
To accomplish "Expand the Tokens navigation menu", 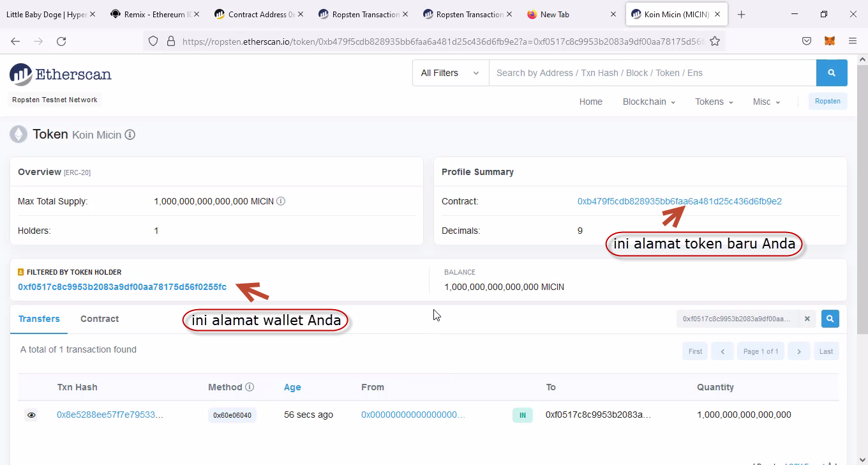I will (x=714, y=102).
